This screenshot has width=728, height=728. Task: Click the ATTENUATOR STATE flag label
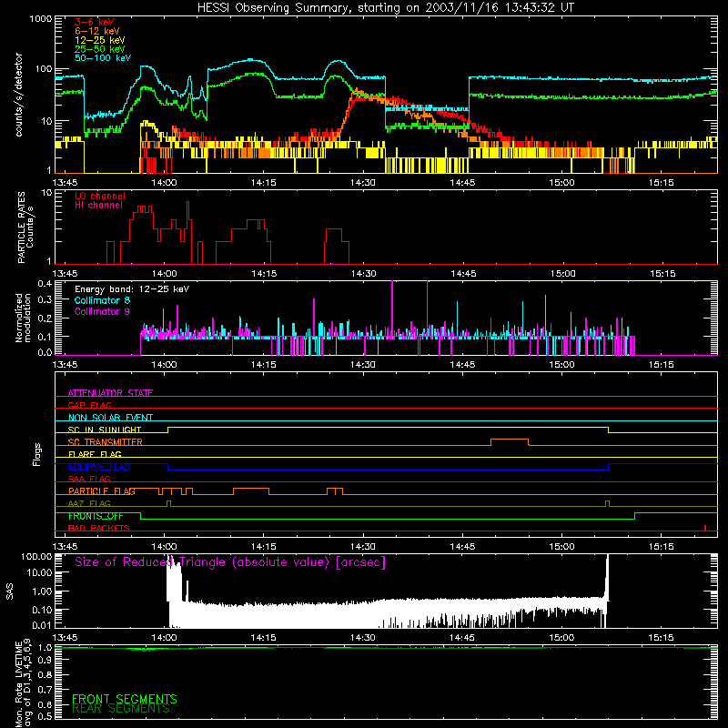click(110, 393)
